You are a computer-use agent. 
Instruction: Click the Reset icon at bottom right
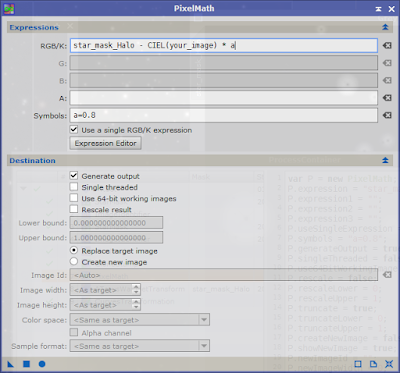[x=389, y=364]
